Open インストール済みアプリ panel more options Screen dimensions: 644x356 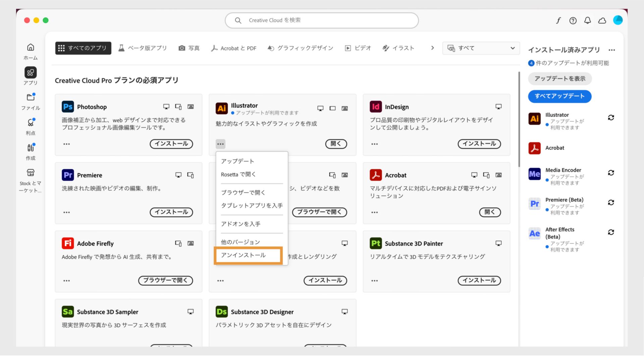[x=611, y=50]
